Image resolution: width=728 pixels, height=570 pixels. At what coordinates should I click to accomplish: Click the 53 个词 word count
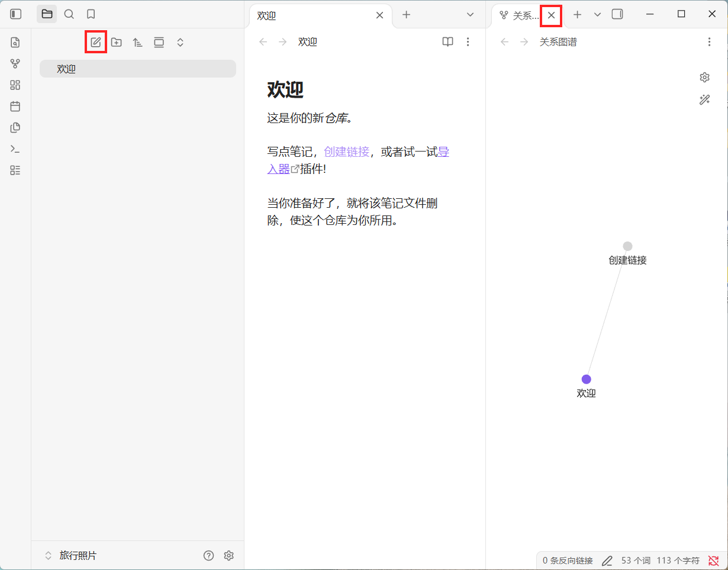coord(636,561)
